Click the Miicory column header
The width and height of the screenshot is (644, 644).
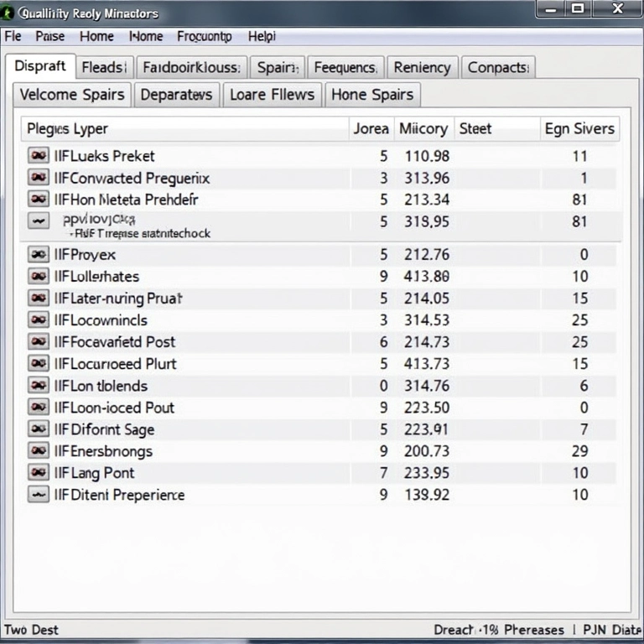[x=423, y=128]
